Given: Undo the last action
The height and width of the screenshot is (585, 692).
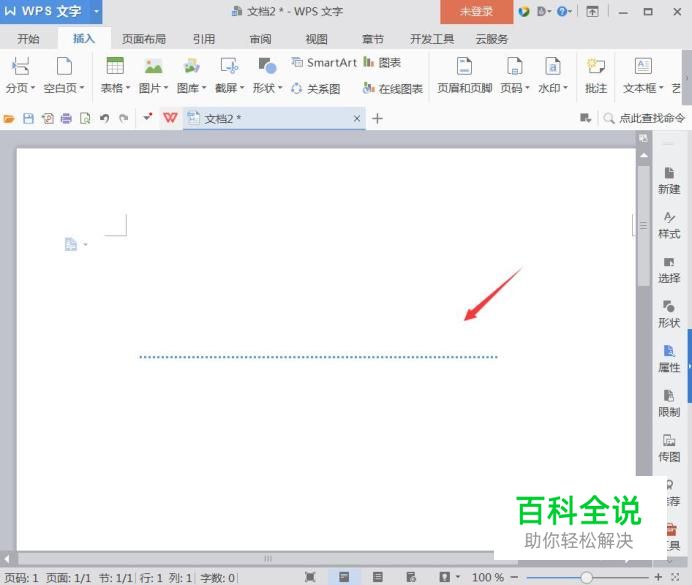Looking at the screenshot, I should [x=105, y=118].
